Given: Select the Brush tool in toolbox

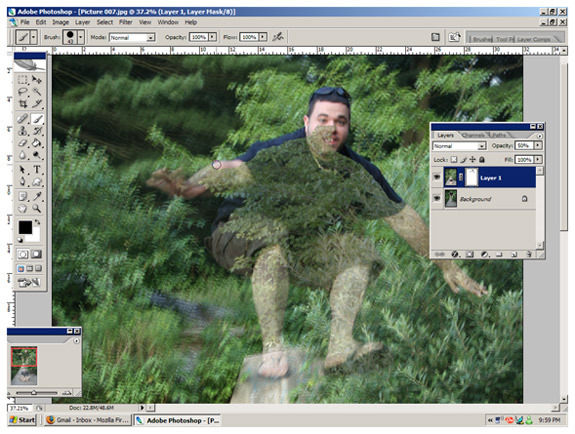Looking at the screenshot, I should (36, 119).
